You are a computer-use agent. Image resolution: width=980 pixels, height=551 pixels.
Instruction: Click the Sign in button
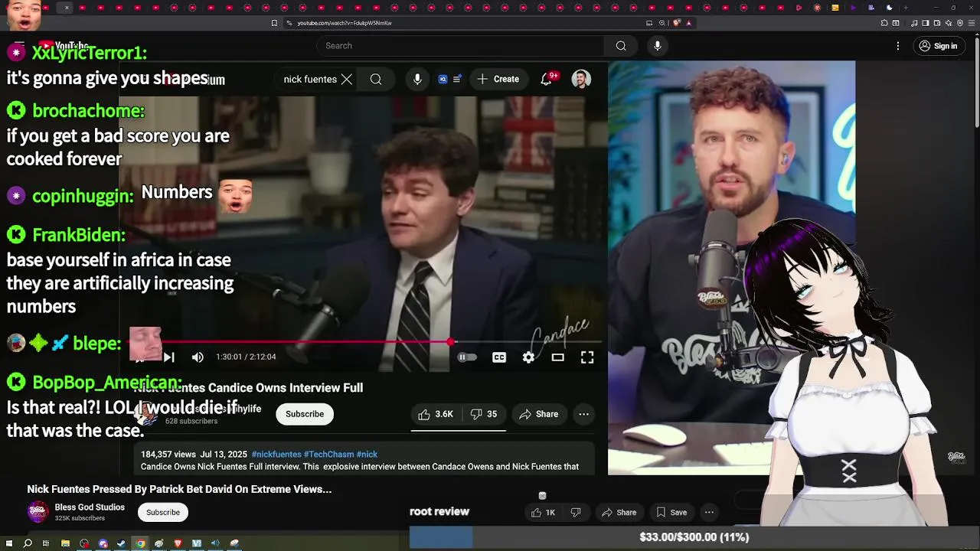[938, 46]
